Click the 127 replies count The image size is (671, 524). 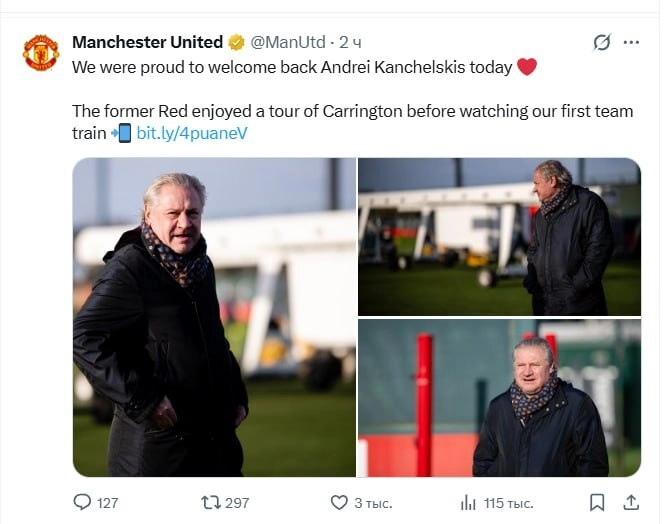[107, 502]
